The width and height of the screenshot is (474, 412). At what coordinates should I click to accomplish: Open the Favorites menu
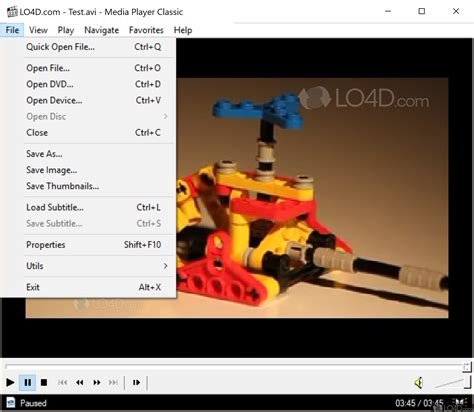tap(146, 30)
